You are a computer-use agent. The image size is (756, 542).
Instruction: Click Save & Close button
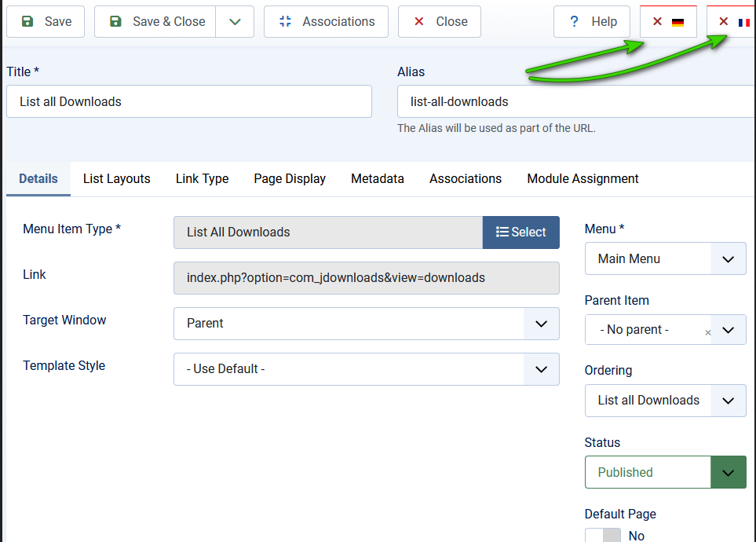[155, 22]
